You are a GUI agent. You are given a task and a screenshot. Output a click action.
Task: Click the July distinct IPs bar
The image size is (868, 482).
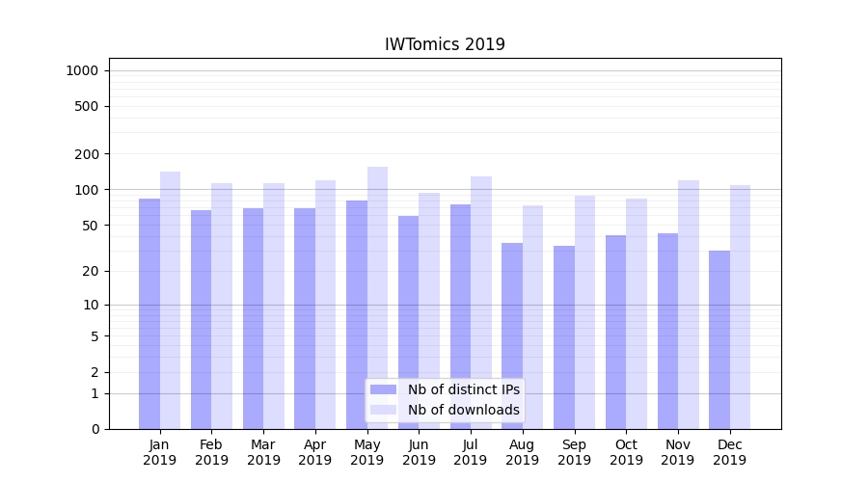[x=460, y=316]
